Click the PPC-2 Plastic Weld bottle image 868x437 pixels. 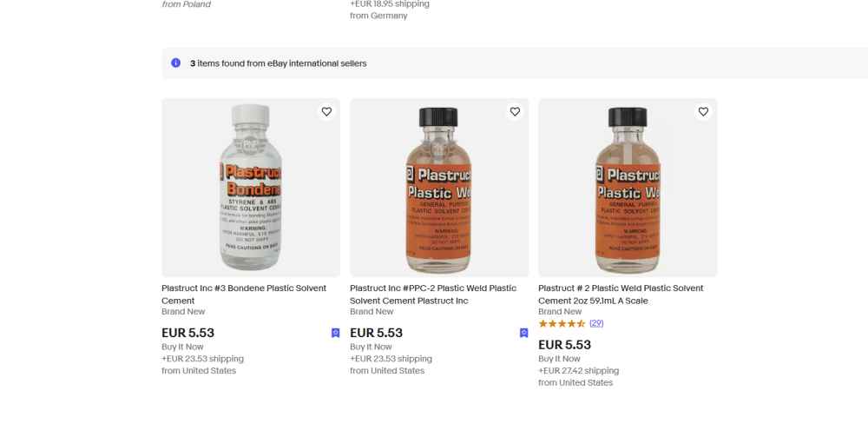[x=439, y=188]
